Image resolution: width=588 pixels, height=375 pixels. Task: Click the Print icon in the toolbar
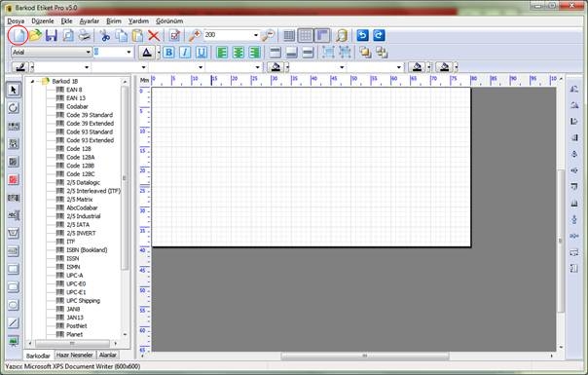point(85,36)
